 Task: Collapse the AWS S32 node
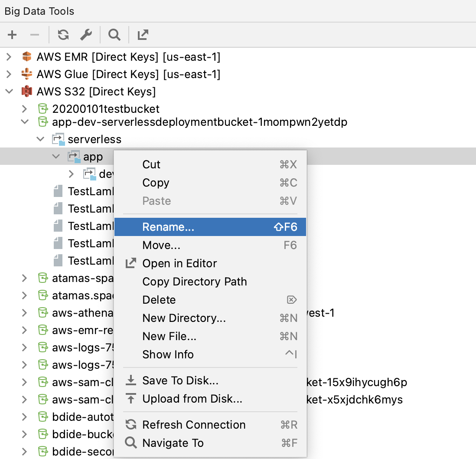10,91
